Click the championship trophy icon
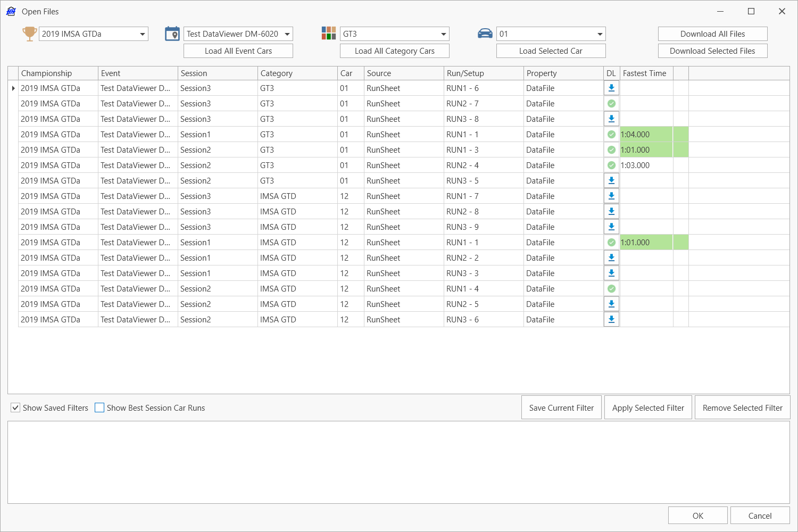798x532 pixels. pyautogui.click(x=29, y=34)
